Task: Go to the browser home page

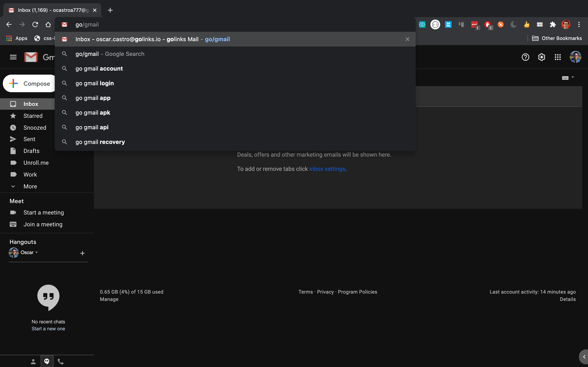Action: pyautogui.click(x=48, y=24)
